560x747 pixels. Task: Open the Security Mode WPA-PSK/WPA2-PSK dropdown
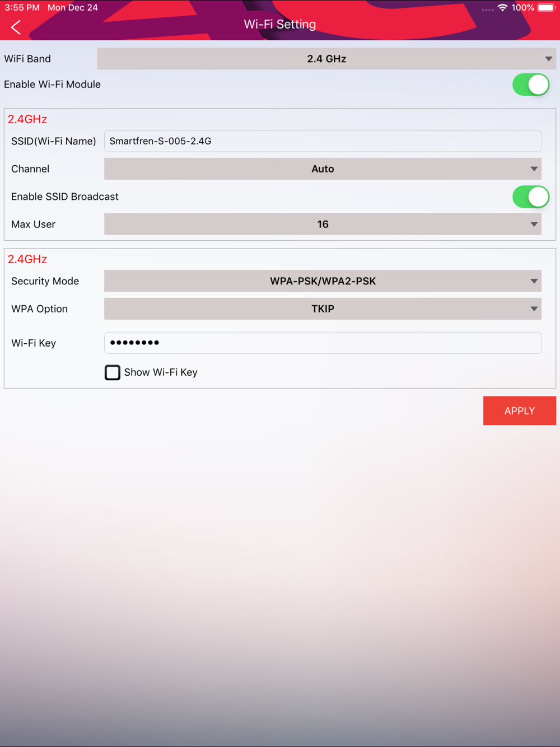click(323, 281)
